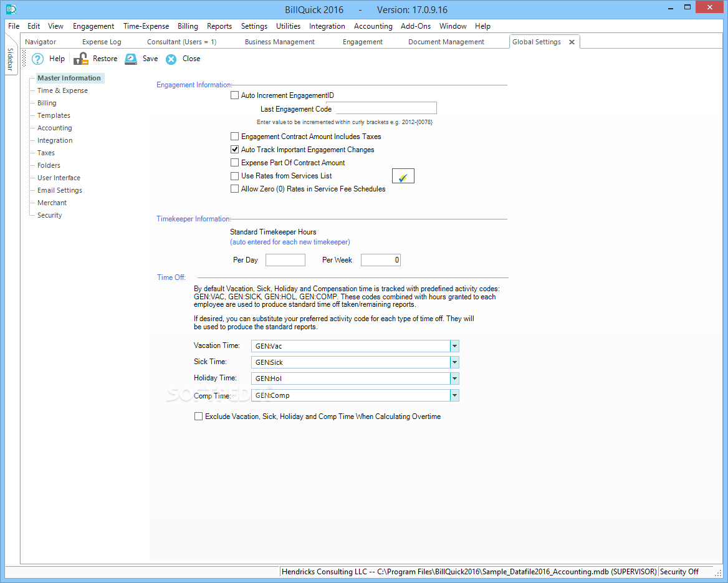Image resolution: width=728 pixels, height=583 pixels.
Task: Expand the Holiday Time dropdown arrow
Action: coord(454,378)
